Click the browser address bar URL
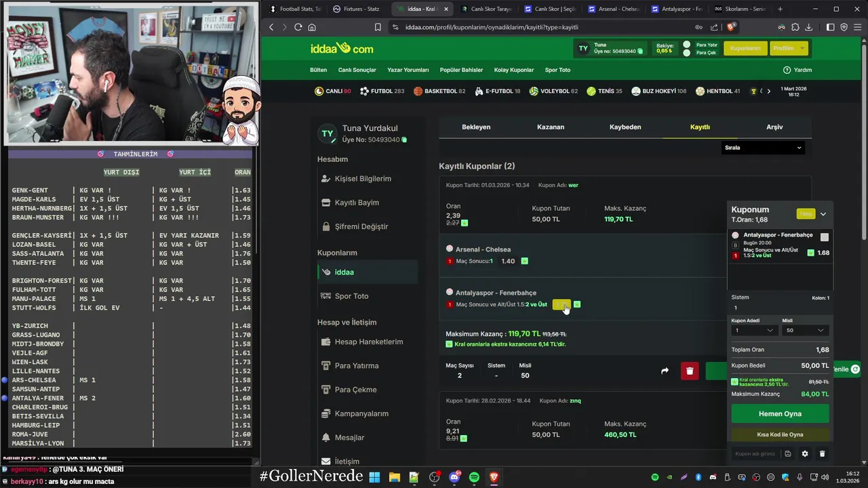The image size is (868, 488). click(492, 27)
